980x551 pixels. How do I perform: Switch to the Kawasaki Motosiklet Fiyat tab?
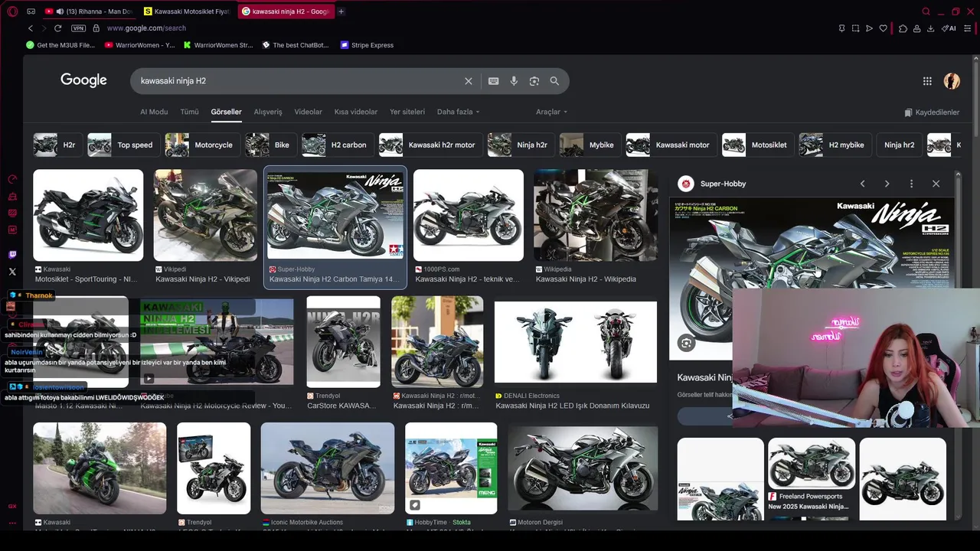[187, 11]
